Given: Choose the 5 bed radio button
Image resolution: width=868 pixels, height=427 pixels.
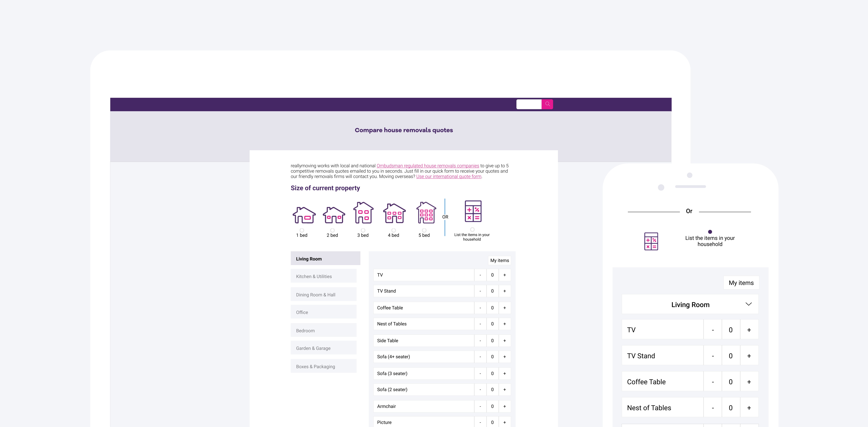Looking at the screenshot, I should (424, 230).
